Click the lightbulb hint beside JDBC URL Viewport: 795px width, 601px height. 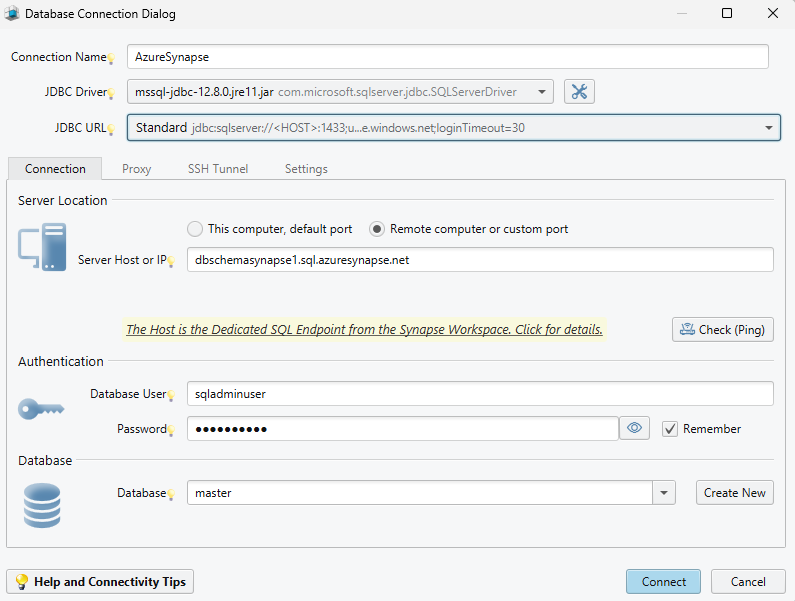point(112,130)
